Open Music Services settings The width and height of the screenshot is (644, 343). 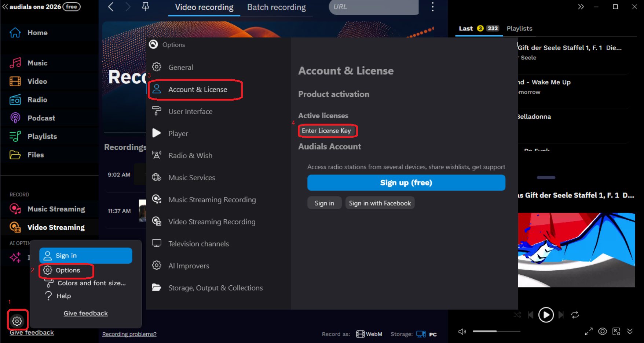pos(191,177)
